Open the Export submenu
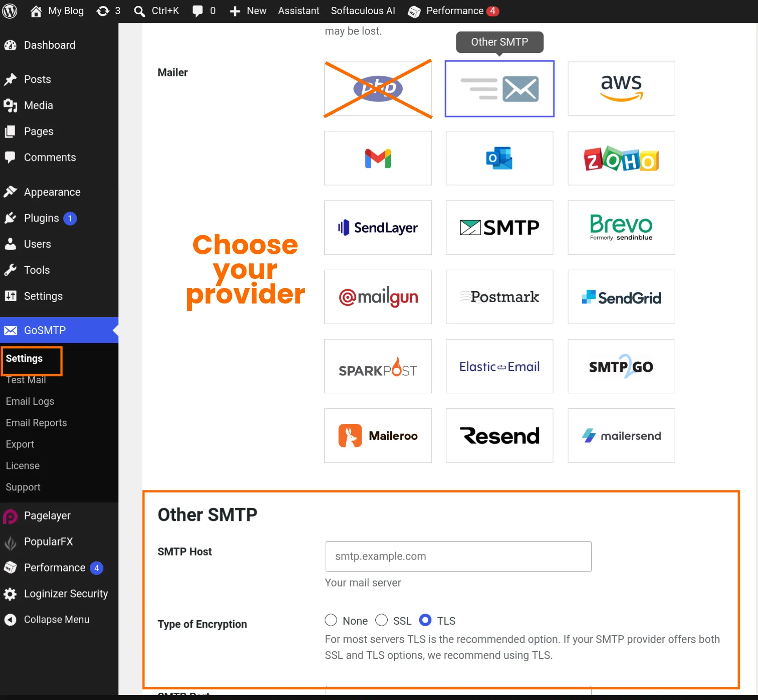Screen dimensions: 758x700 tap(20, 444)
